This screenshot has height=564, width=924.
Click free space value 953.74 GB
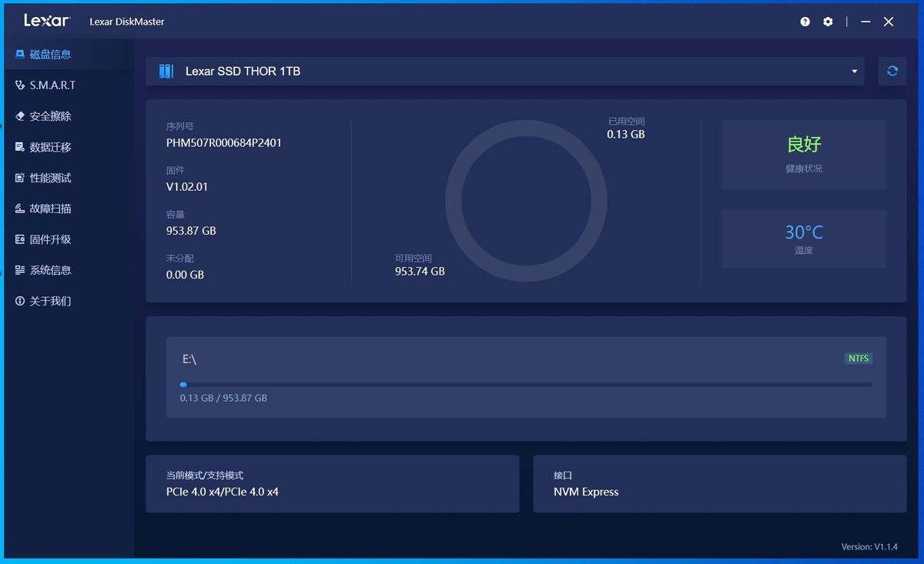(x=420, y=271)
